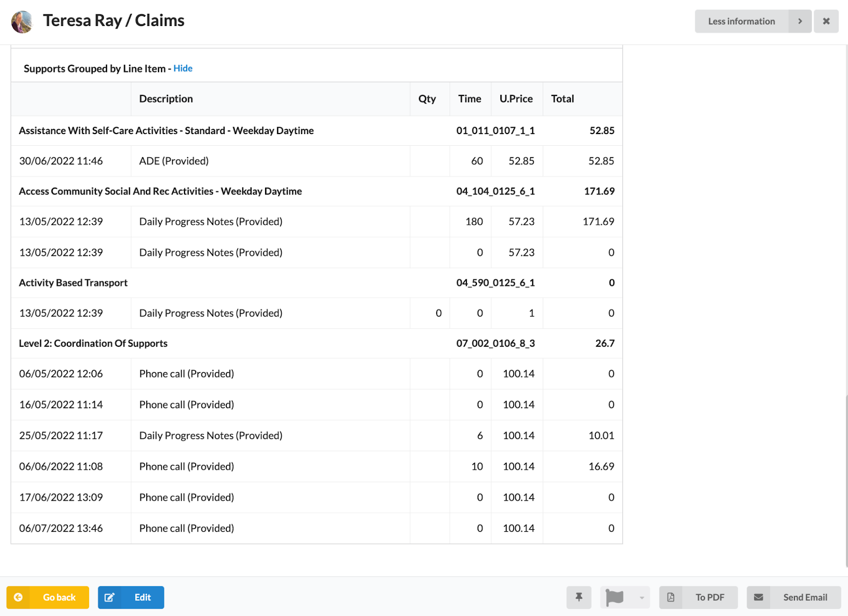Screen dimensions: 848x616
Task: Click the X close icon top right
Action: click(x=826, y=21)
